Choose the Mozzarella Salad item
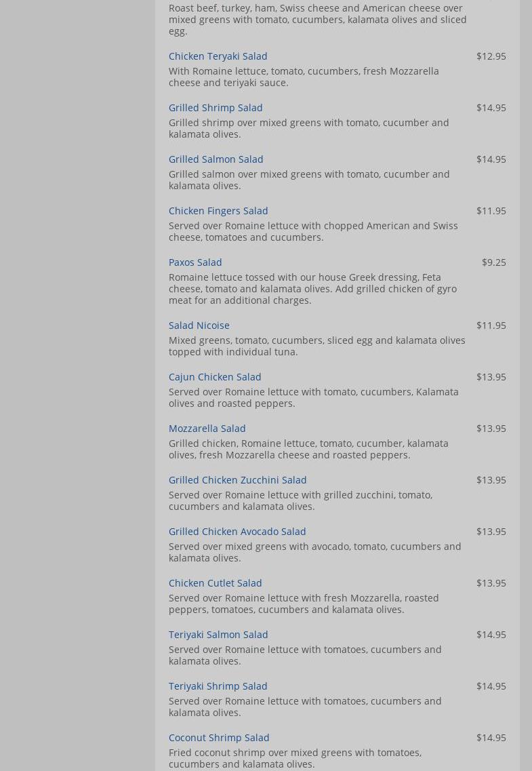 [207, 429]
